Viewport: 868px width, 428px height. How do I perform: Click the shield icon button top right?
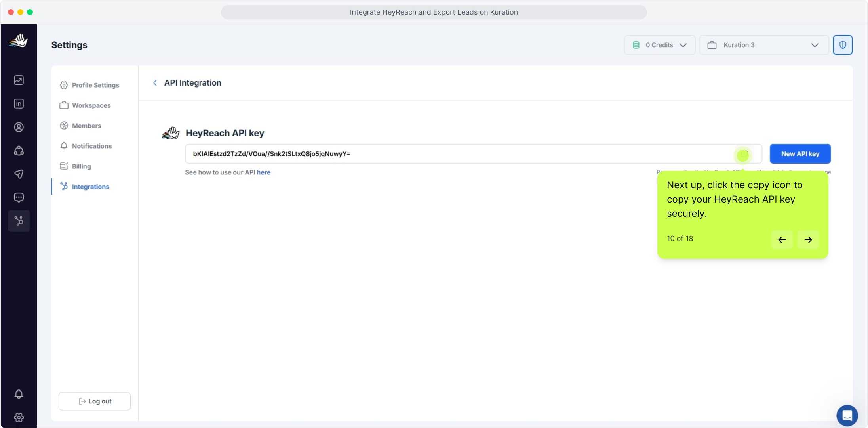tap(843, 45)
